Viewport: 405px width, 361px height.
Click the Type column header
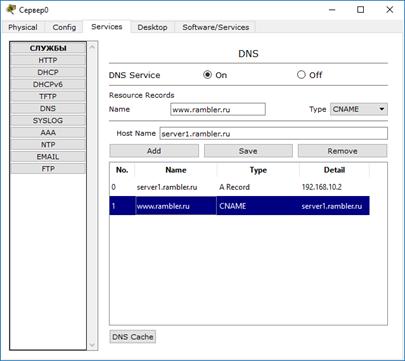click(x=258, y=170)
